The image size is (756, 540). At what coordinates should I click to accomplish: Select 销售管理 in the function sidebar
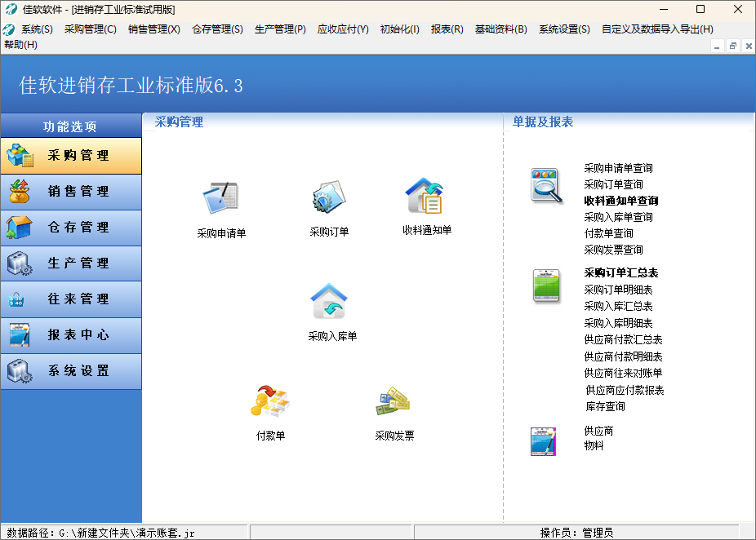(71, 191)
